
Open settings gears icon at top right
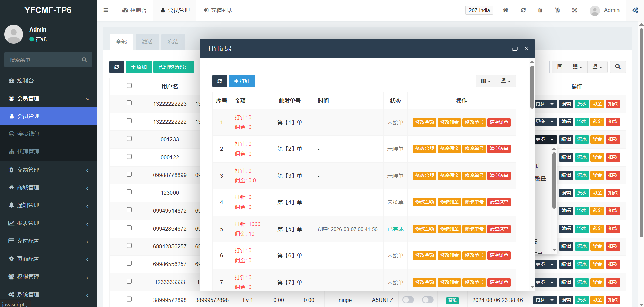tap(635, 10)
